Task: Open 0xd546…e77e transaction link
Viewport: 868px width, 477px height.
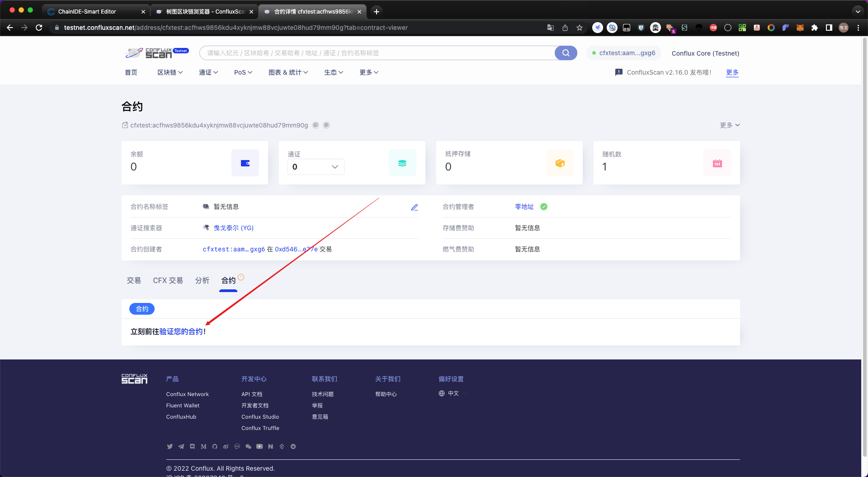Action: pos(296,249)
